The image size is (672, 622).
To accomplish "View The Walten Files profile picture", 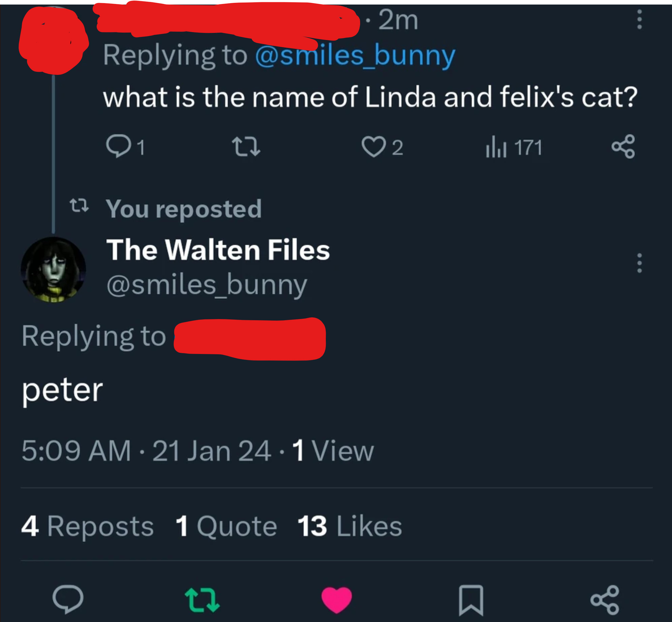I will click(54, 269).
